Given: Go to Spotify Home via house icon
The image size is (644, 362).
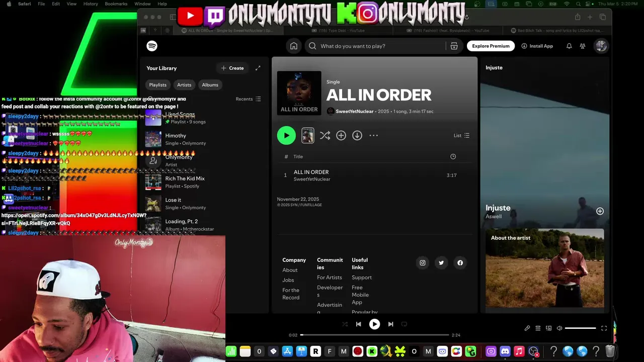Looking at the screenshot, I should (x=294, y=46).
